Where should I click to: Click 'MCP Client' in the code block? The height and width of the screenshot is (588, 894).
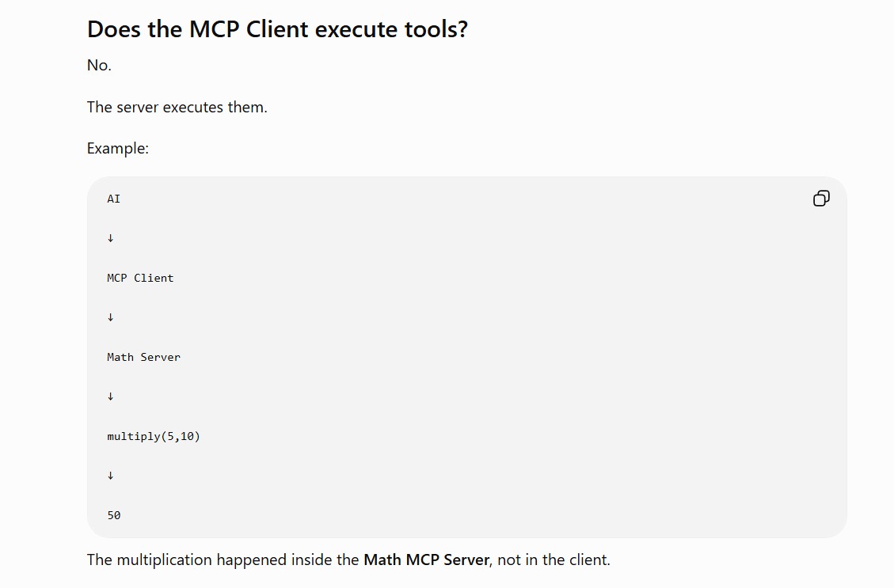[x=140, y=278]
